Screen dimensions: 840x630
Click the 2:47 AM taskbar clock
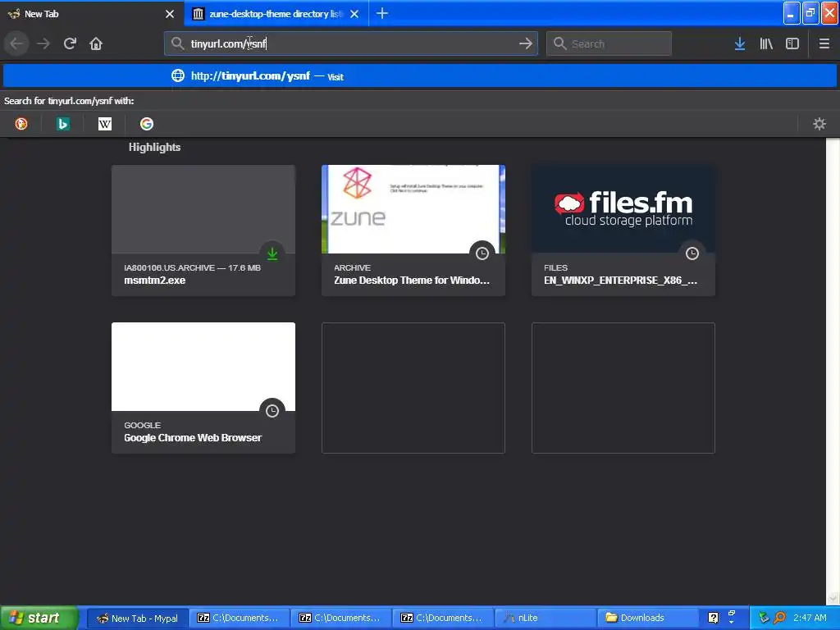click(x=810, y=618)
